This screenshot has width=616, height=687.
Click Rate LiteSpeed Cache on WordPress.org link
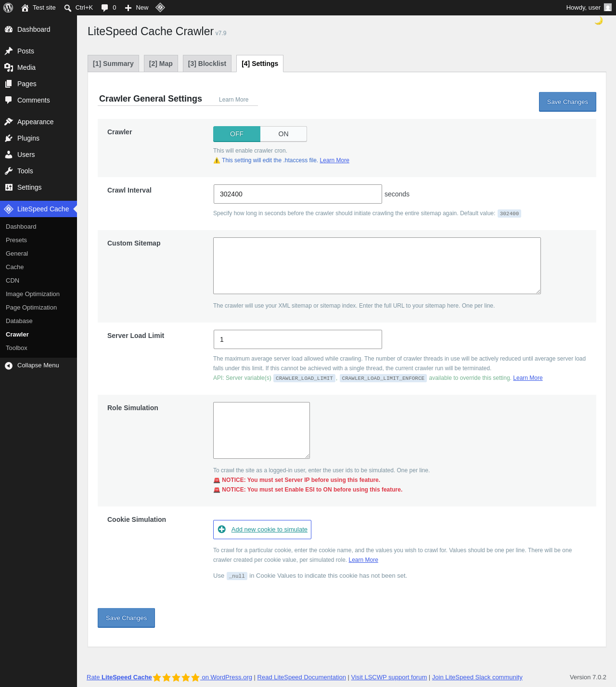pos(169,677)
